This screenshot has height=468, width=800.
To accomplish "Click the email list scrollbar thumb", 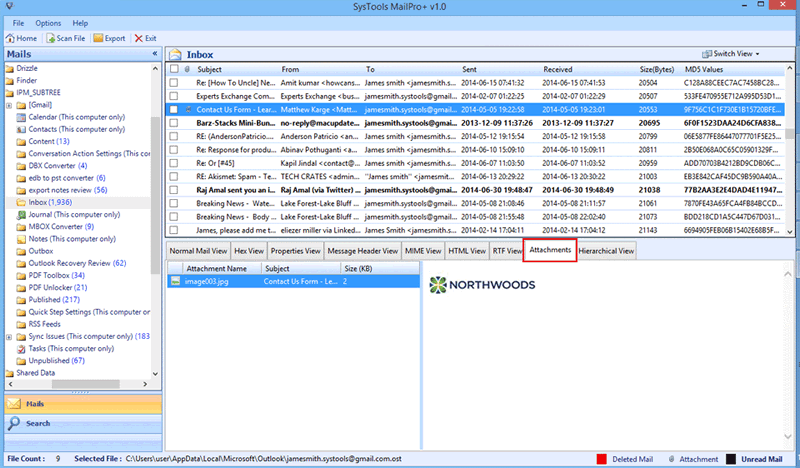I will 790,134.
